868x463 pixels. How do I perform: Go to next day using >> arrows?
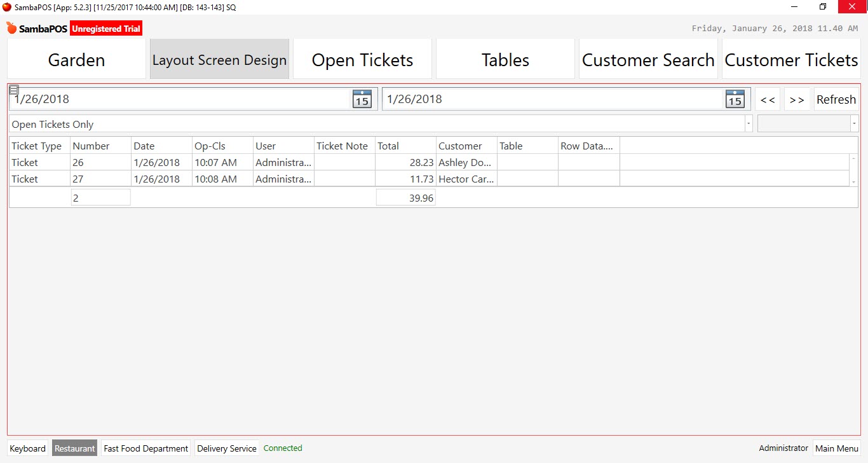797,99
